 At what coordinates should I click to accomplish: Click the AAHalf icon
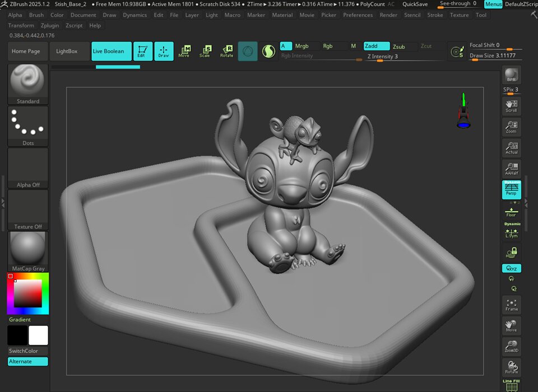(511, 169)
